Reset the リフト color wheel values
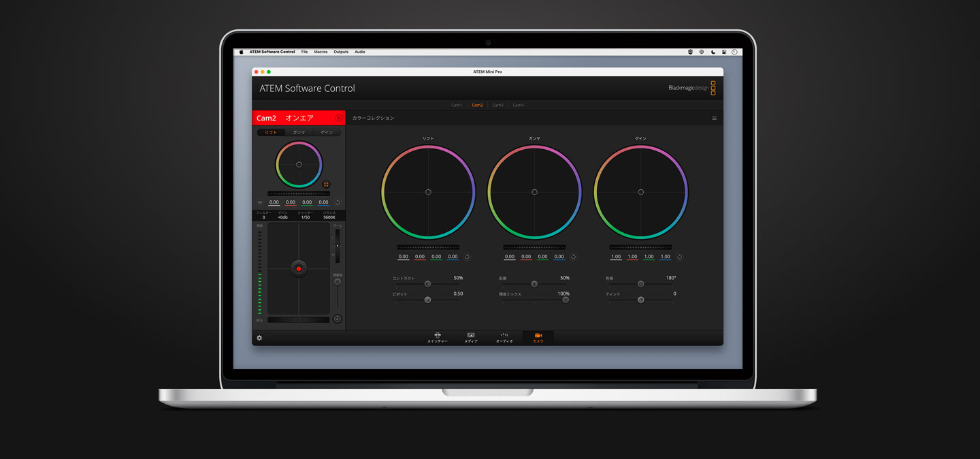Viewport: 980px width, 459px height. (x=466, y=256)
